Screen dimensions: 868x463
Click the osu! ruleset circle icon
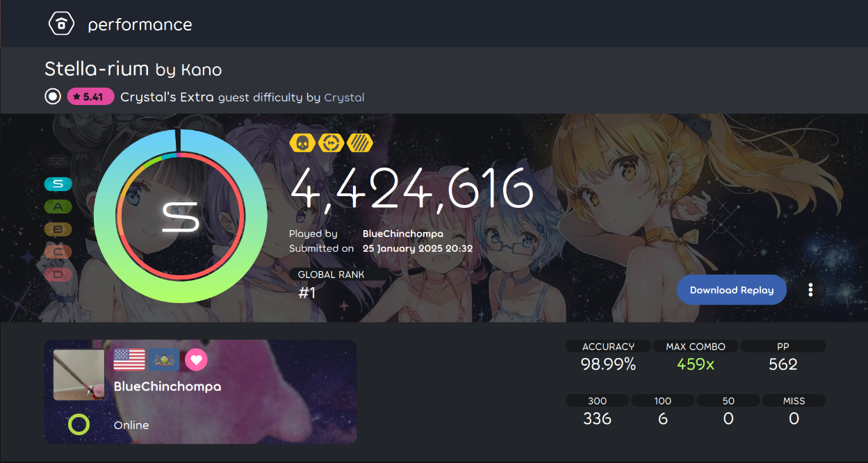point(53,97)
